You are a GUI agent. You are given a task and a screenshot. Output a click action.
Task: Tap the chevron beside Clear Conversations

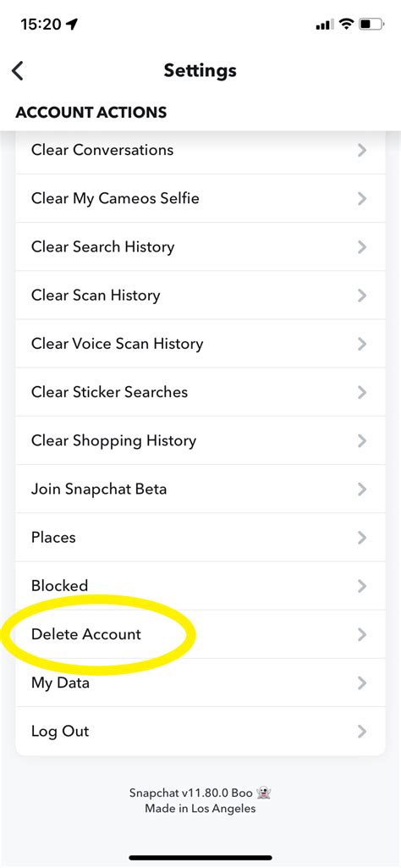[362, 150]
